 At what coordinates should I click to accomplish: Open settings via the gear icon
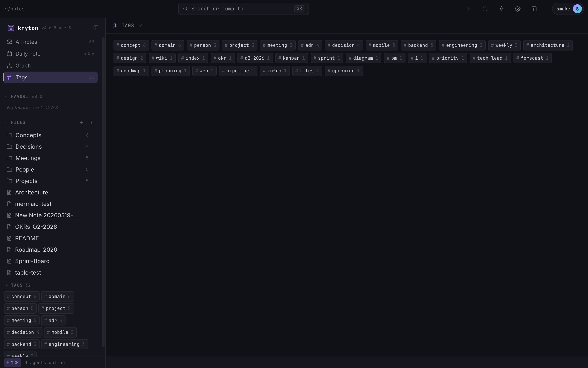tap(518, 9)
